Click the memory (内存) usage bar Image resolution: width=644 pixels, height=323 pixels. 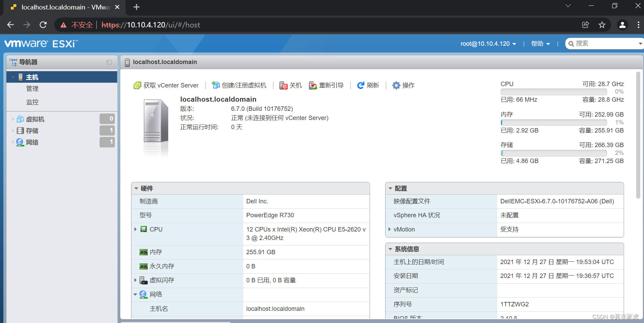coord(554,122)
